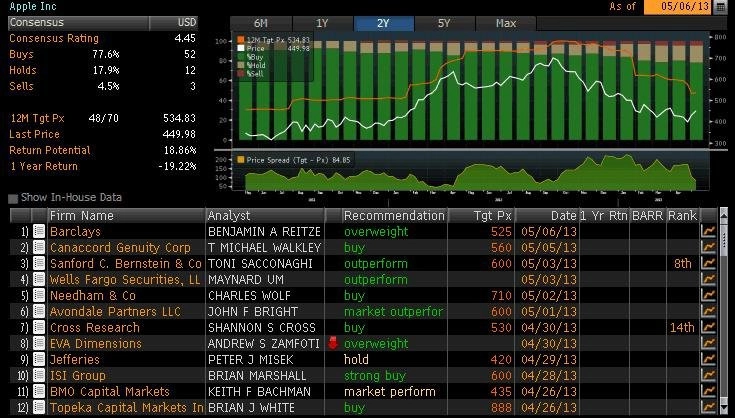Open BMO Capital Markets report document icon

(39, 391)
